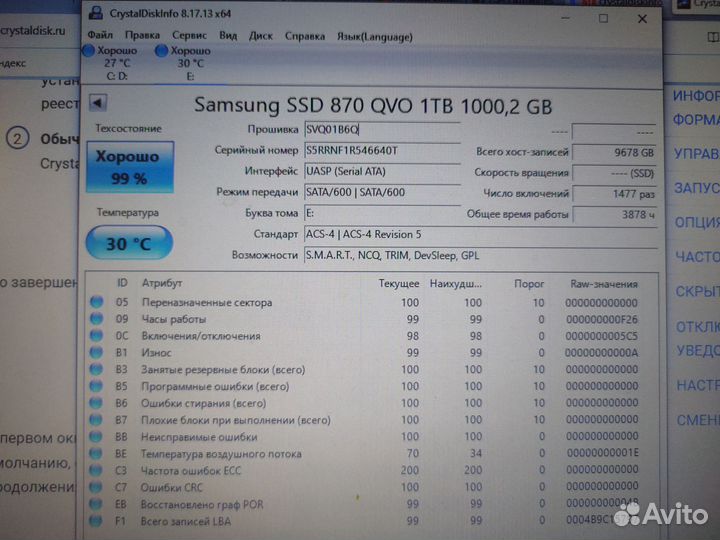This screenshot has height=540, width=720.
Task: Click the blue health indicator for C: D:
Action: [88, 51]
